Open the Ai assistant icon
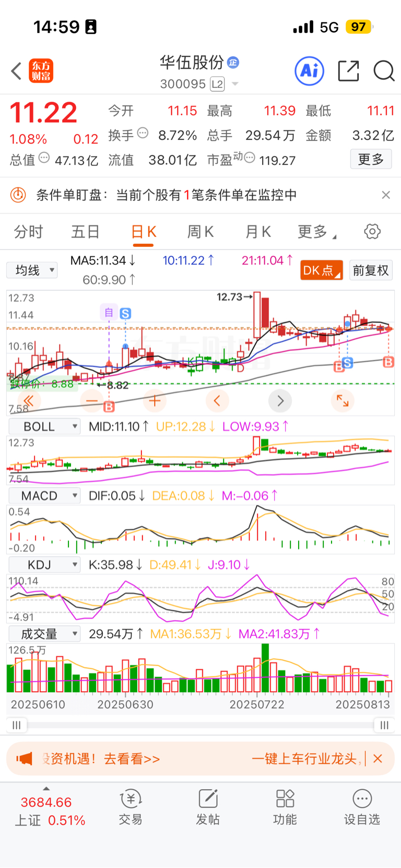 tap(310, 70)
